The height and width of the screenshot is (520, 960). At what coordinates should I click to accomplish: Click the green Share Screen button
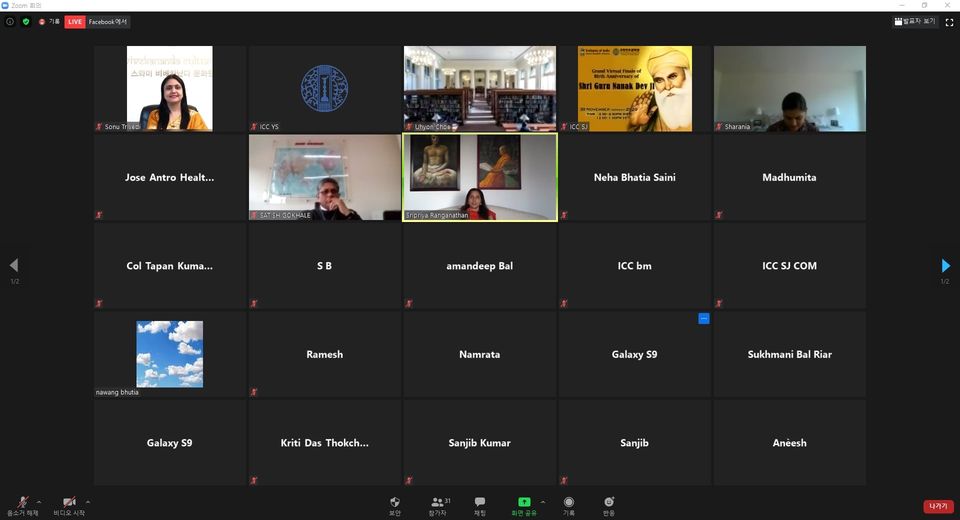point(523,503)
